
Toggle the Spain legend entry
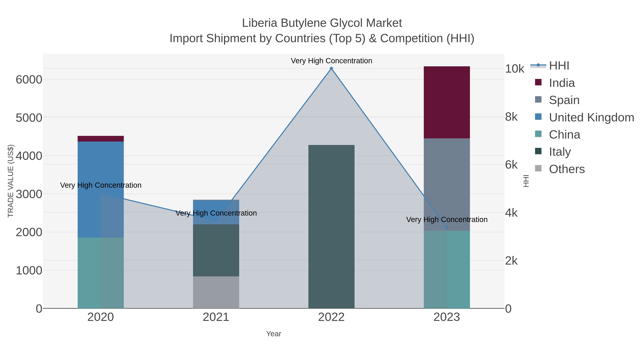click(x=557, y=100)
